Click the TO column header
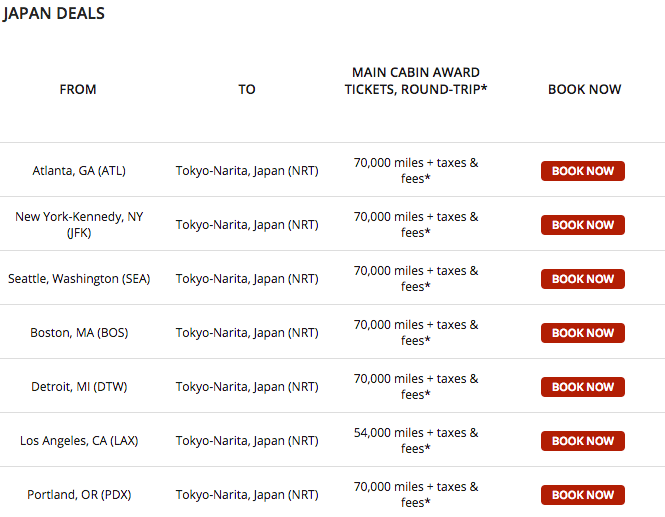The height and width of the screenshot is (517, 665). click(x=247, y=89)
